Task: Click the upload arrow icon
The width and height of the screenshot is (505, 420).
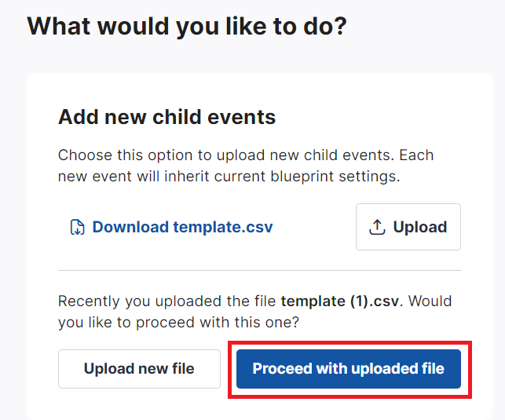Action: pyautogui.click(x=378, y=227)
